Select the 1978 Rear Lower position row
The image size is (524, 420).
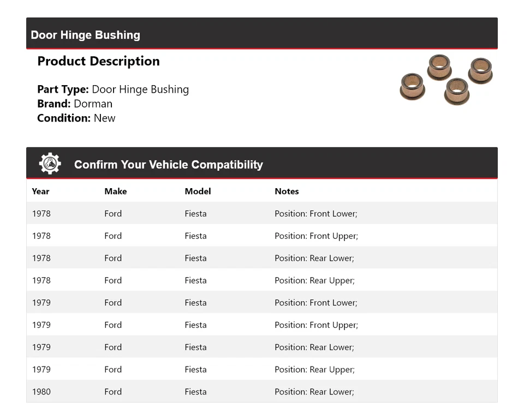[x=261, y=258]
